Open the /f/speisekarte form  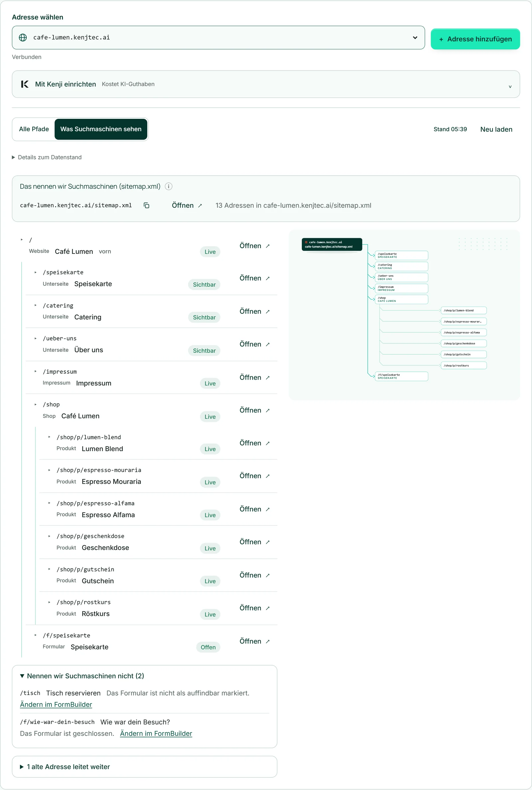[x=254, y=641]
